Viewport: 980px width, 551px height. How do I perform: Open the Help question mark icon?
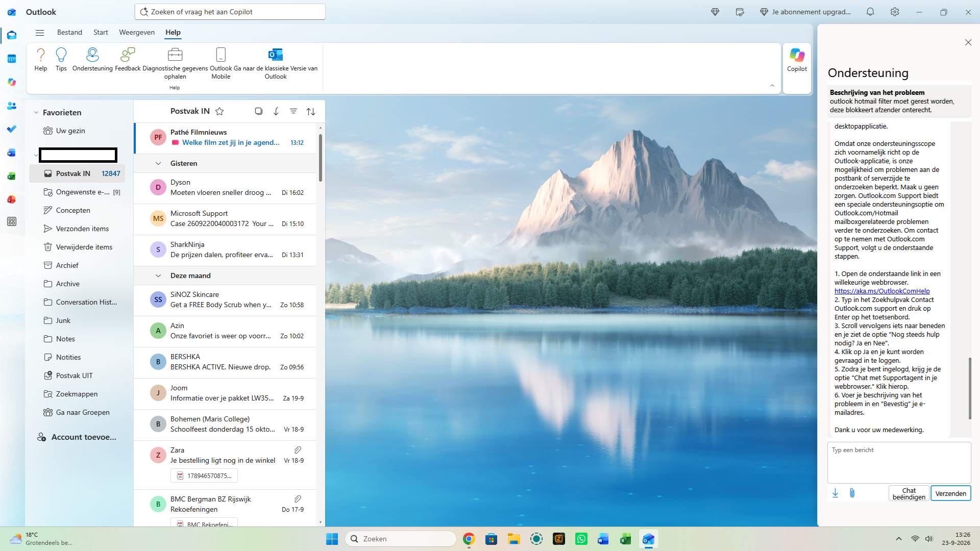point(41,55)
